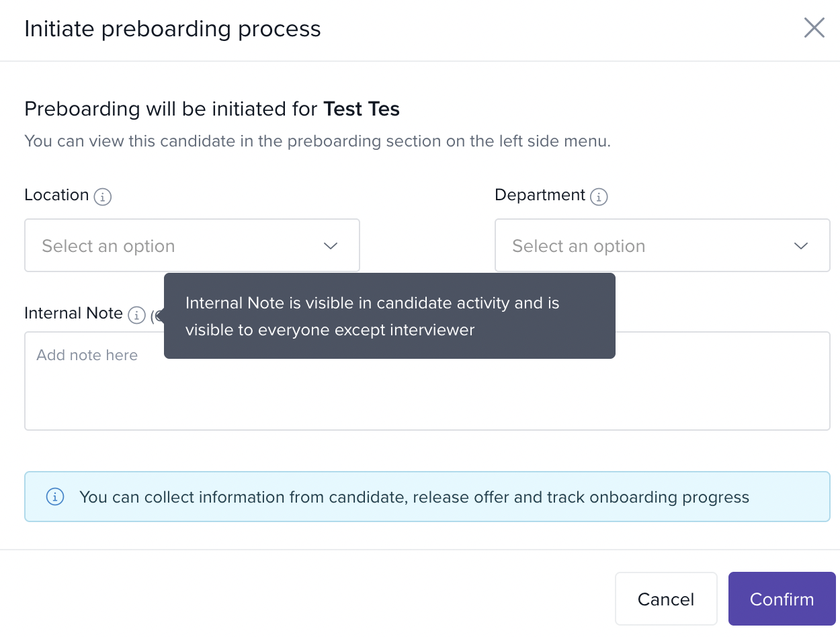Click the Location info icon
The image size is (840, 637).
(x=102, y=197)
